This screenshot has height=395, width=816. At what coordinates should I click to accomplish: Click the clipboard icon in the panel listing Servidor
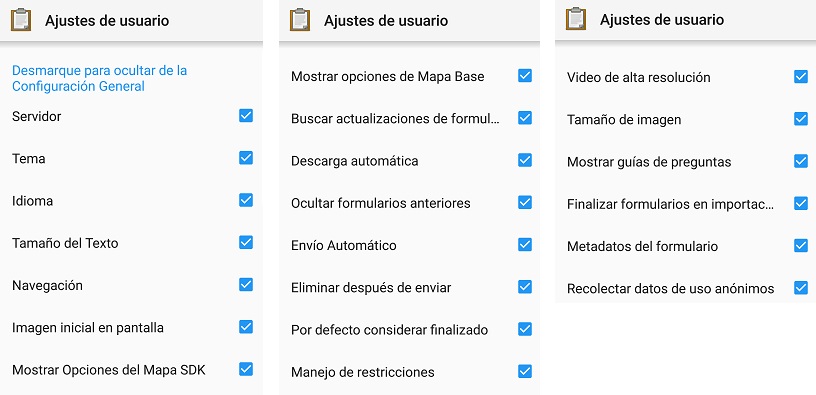pos(21,20)
